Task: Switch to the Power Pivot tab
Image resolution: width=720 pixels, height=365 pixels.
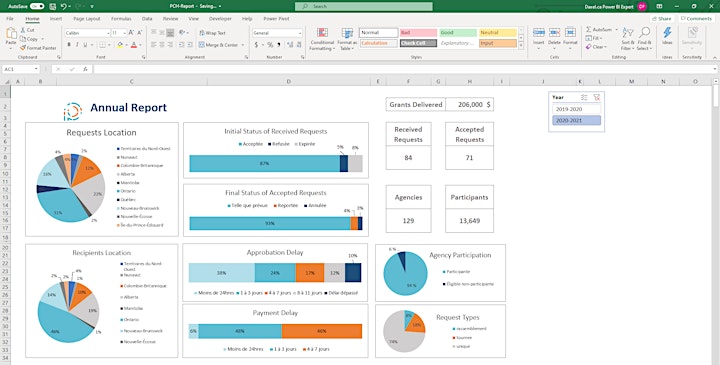Action: (x=276, y=19)
